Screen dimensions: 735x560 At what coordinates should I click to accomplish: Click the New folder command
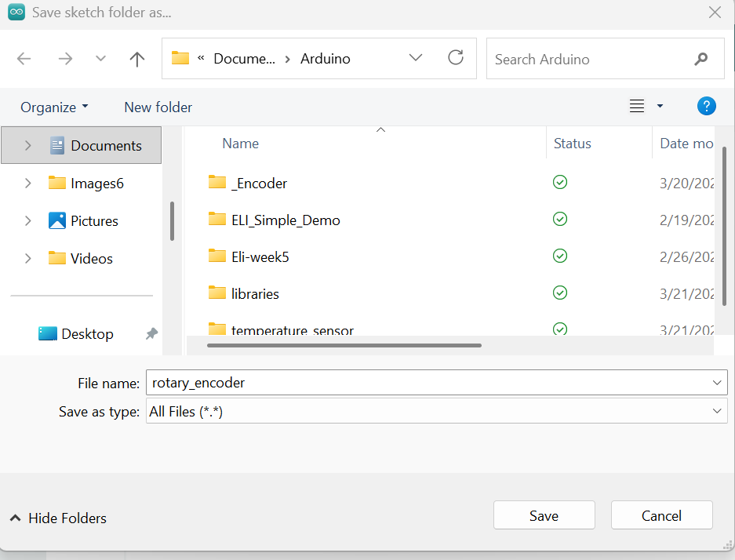(x=158, y=107)
